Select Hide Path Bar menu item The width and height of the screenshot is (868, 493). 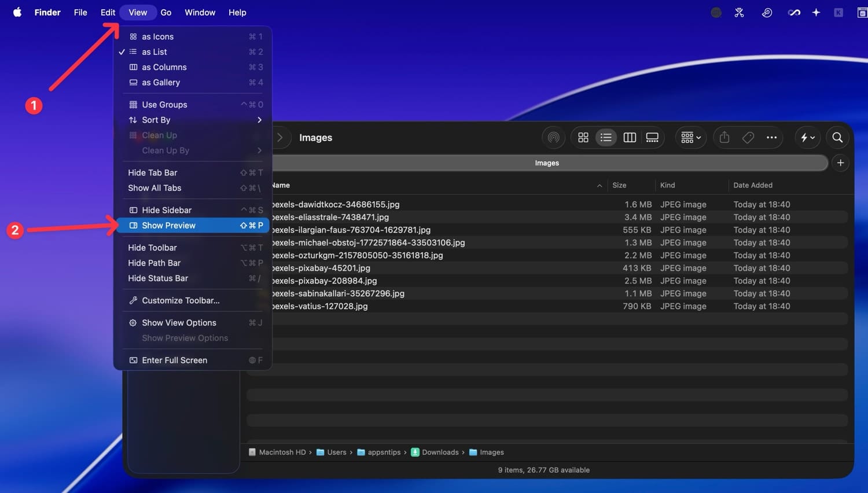pos(193,263)
